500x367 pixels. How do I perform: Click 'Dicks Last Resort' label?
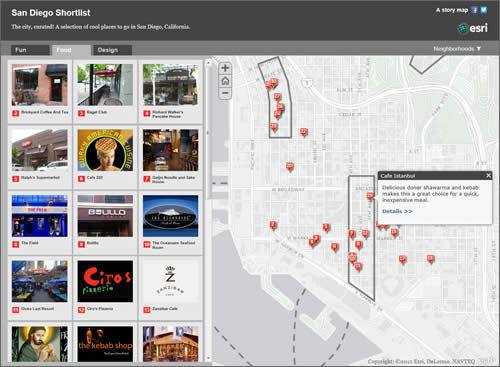(x=37, y=309)
